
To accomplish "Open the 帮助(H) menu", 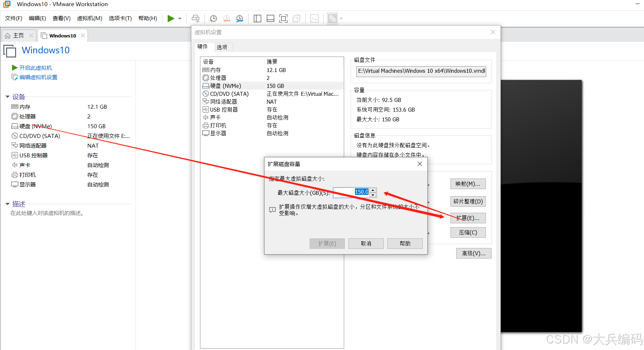I will click(x=148, y=18).
